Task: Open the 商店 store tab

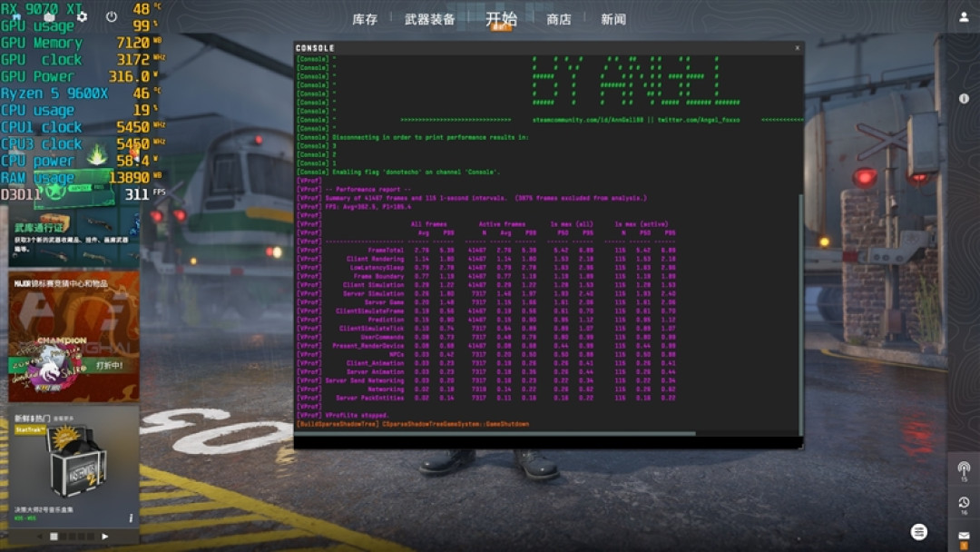Action: pos(559,19)
